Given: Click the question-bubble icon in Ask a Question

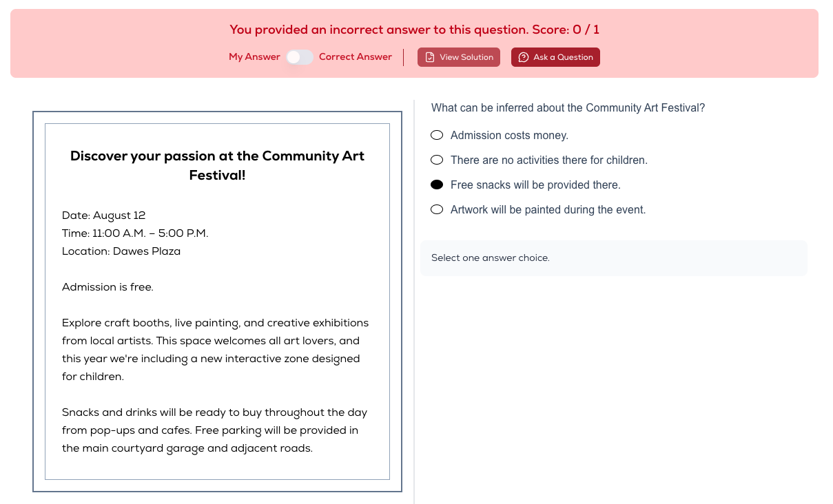Looking at the screenshot, I should coord(524,57).
